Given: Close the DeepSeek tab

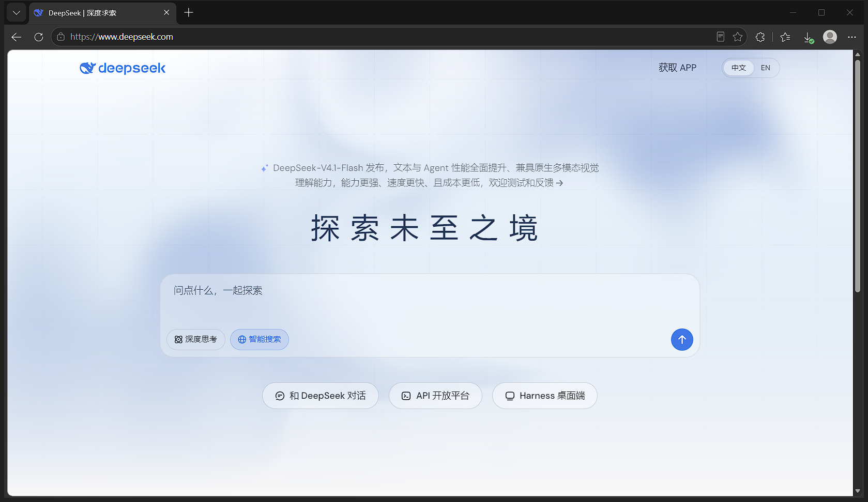Looking at the screenshot, I should pos(166,12).
